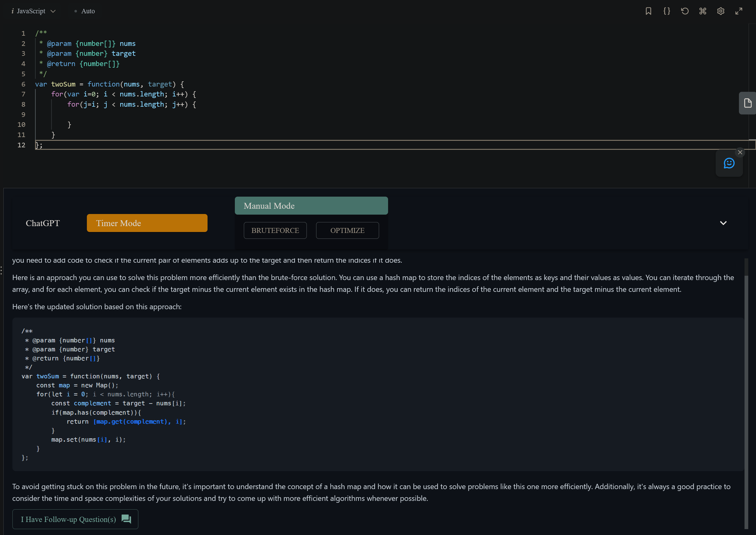Enter fullscreen with the expand arrows icon
Image resolution: width=756 pixels, height=535 pixels.
coord(739,11)
